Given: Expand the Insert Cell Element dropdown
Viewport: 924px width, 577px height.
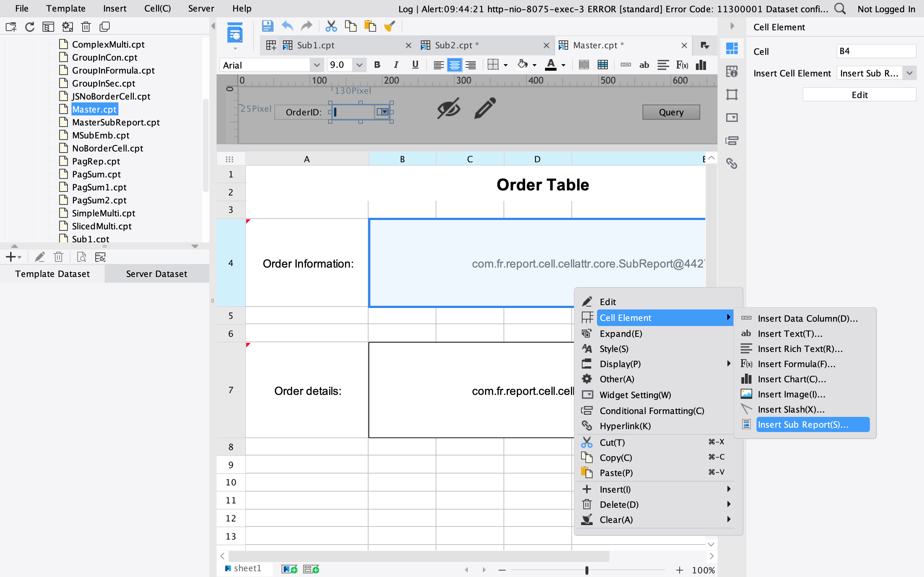Looking at the screenshot, I should tap(910, 73).
